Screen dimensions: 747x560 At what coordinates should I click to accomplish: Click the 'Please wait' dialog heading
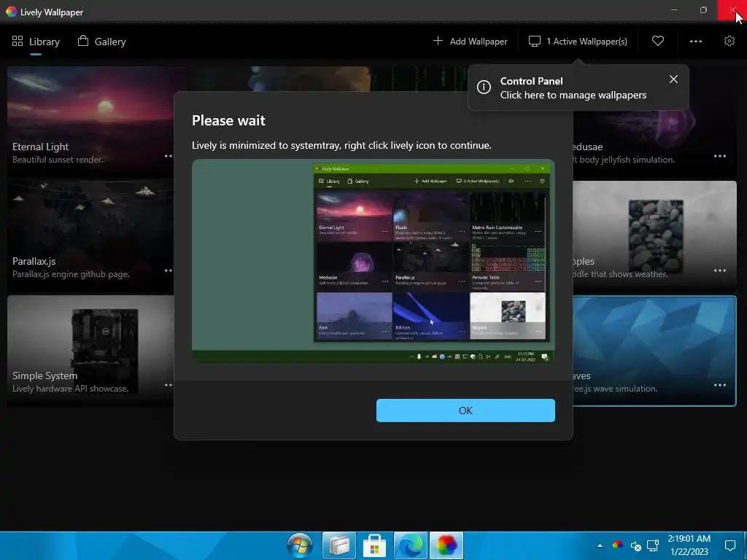(228, 120)
